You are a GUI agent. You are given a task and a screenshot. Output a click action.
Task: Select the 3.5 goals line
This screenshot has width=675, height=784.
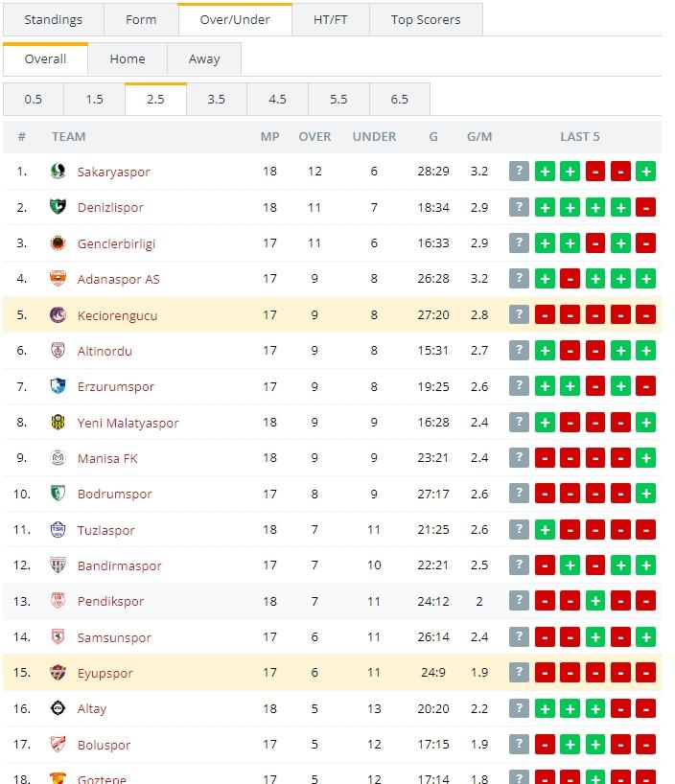click(x=217, y=99)
